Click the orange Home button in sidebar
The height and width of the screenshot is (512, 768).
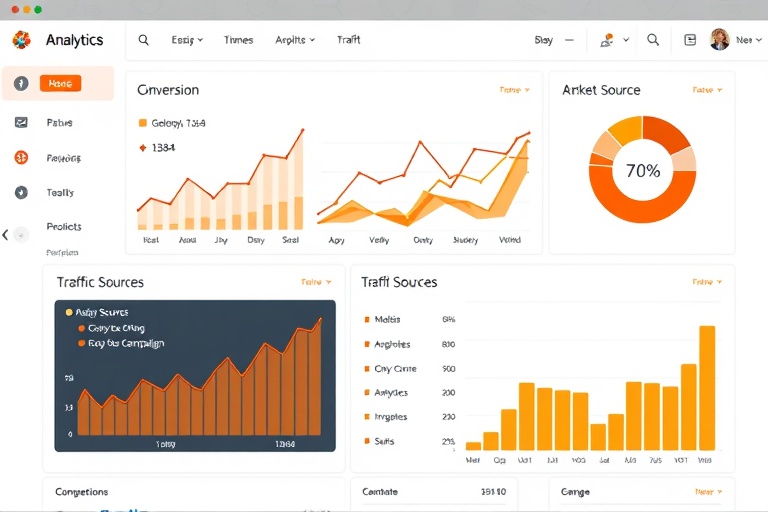click(x=60, y=84)
